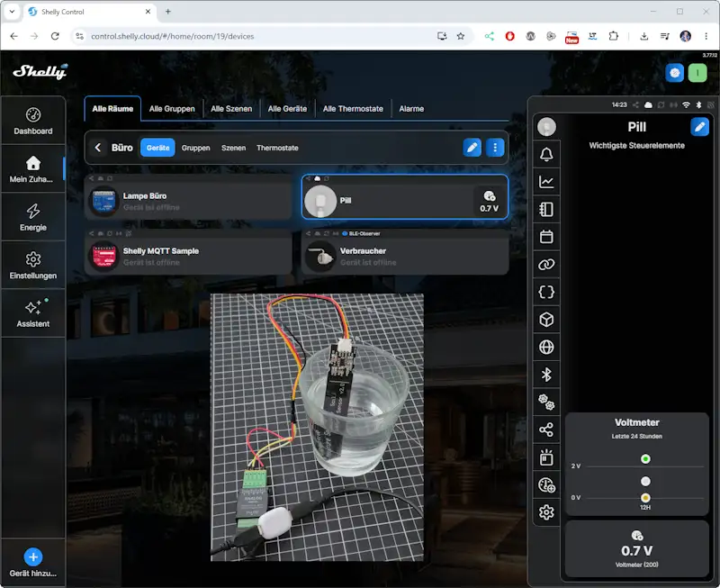Open the Pill curly braces scripts icon
The height and width of the screenshot is (588, 720).
546,292
